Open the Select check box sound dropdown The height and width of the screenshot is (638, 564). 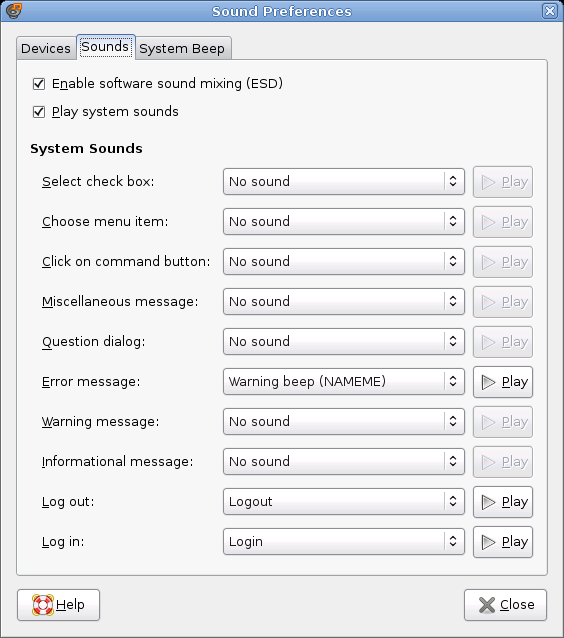[x=344, y=181]
